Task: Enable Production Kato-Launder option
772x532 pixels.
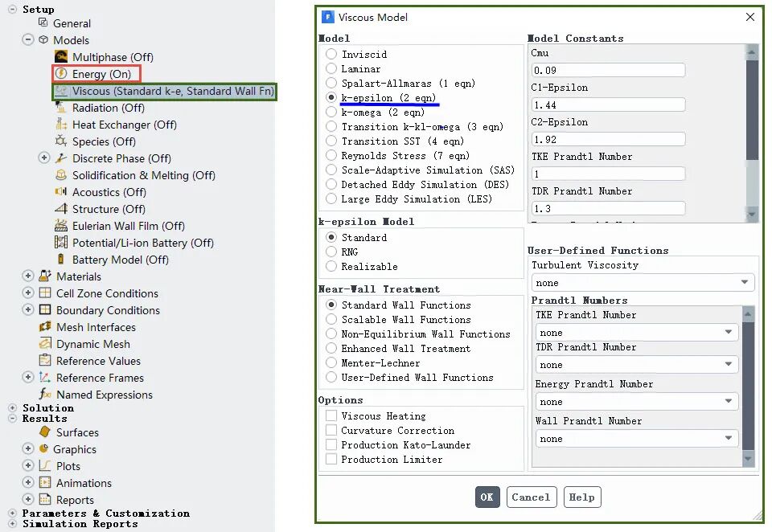Action: [331, 444]
